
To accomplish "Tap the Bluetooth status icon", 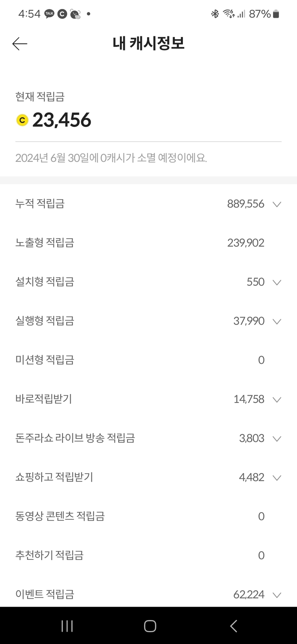I will tap(215, 14).
